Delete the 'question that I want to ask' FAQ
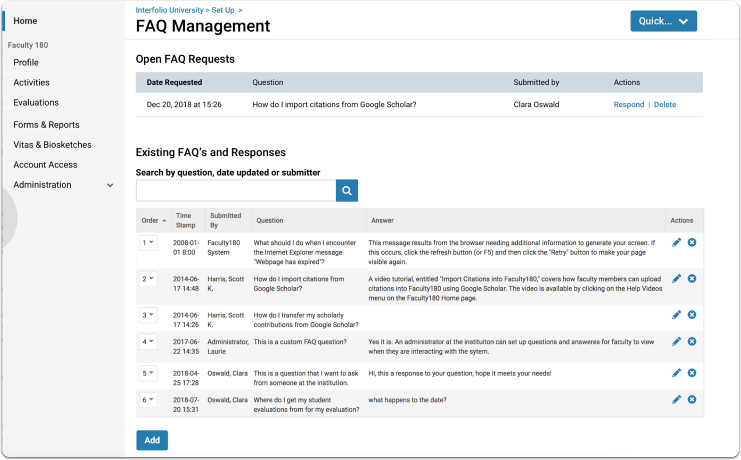The width and height of the screenshot is (741, 460). [692, 373]
